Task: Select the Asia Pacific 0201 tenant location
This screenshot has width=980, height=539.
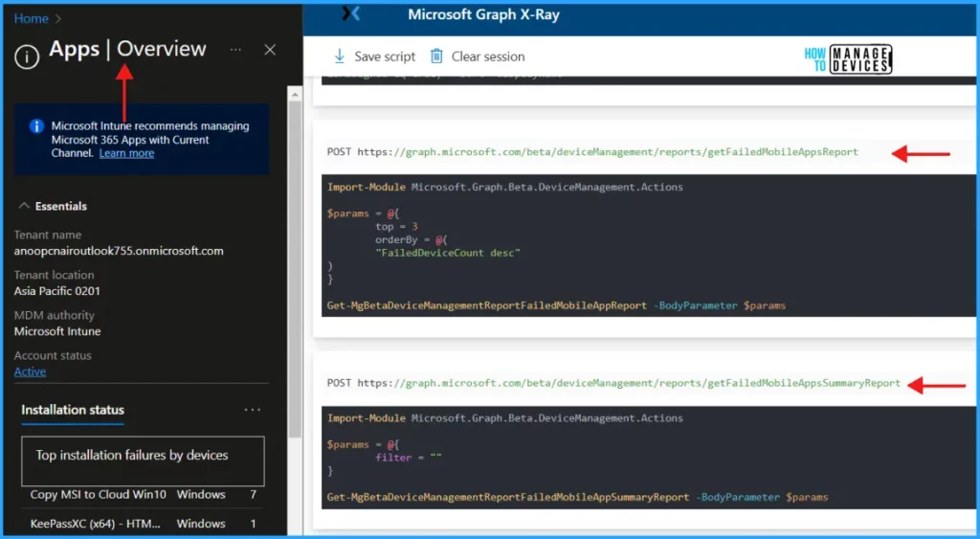Action: [x=56, y=291]
